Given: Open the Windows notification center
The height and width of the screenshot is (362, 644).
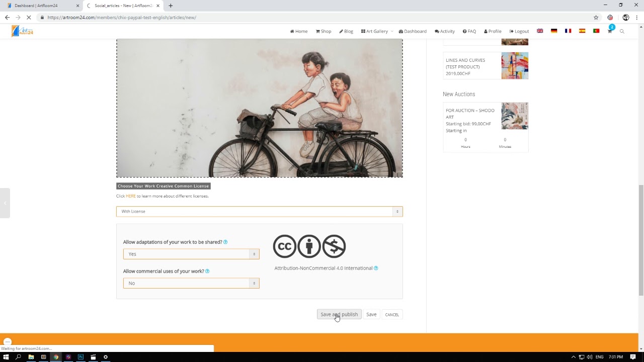Looking at the screenshot, I should (x=633, y=357).
